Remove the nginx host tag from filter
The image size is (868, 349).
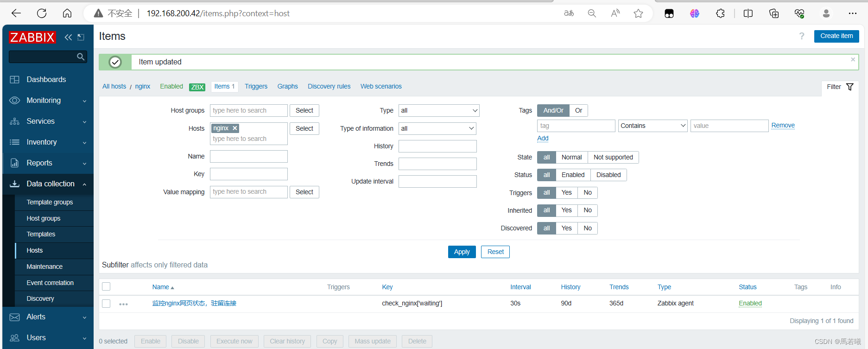[235, 128]
